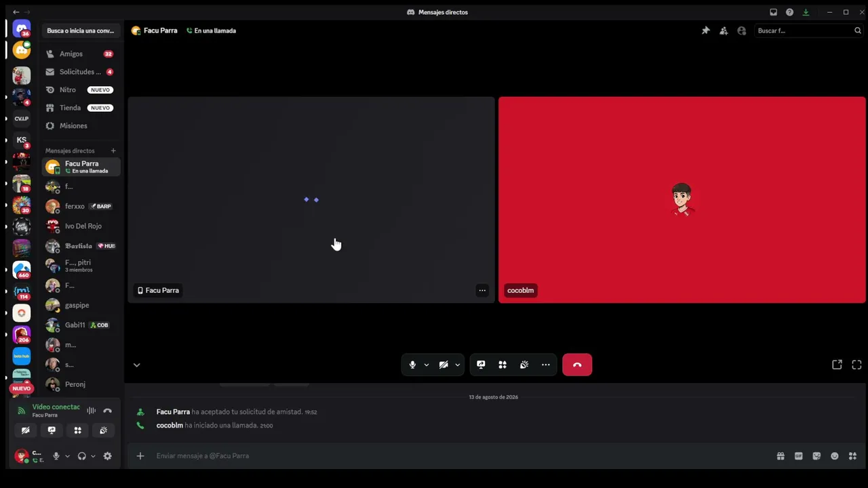Screen dimensions: 868x488
Task: Add friends to this DM
Action: (x=724, y=30)
